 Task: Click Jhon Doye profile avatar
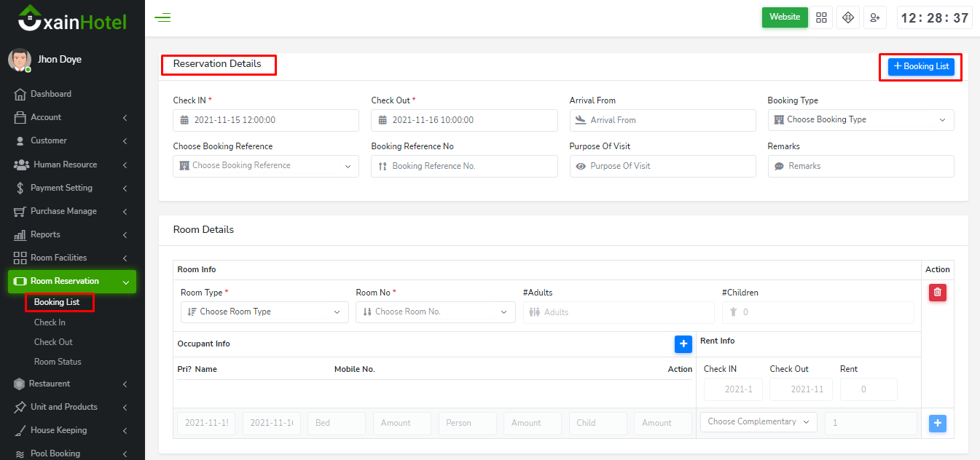coord(20,60)
